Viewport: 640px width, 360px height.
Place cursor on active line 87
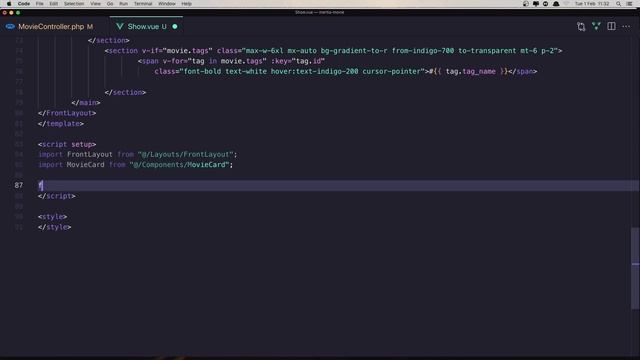339,185
